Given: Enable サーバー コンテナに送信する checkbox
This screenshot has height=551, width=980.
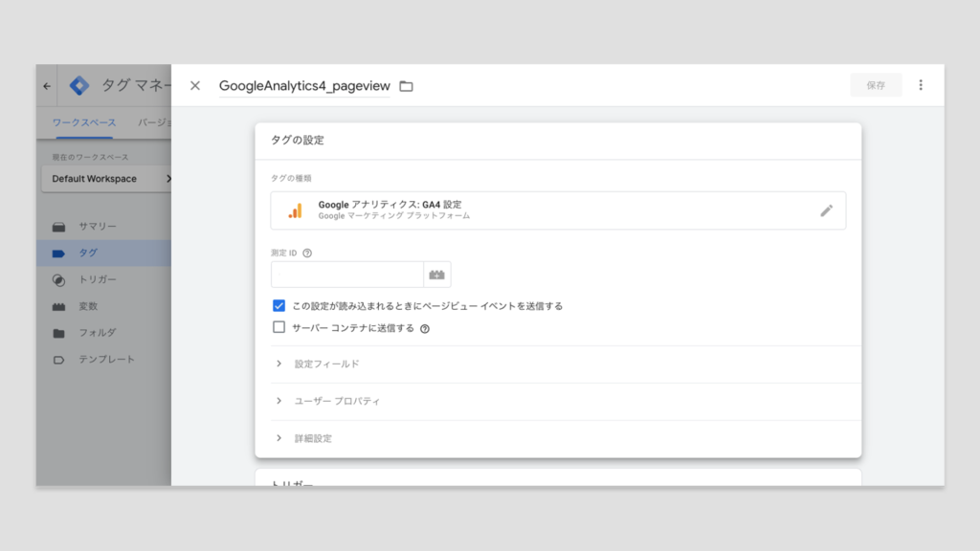Looking at the screenshot, I should (279, 327).
